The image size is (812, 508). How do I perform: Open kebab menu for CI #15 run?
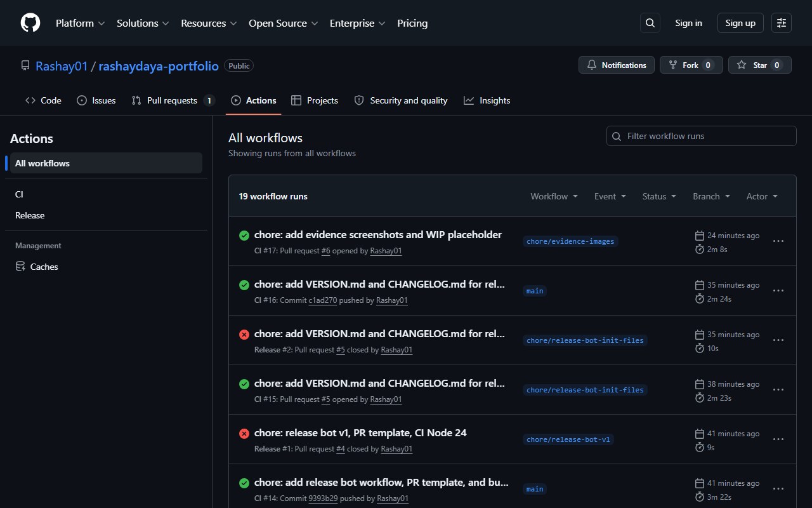pyautogui.click(x=778, y=390)
